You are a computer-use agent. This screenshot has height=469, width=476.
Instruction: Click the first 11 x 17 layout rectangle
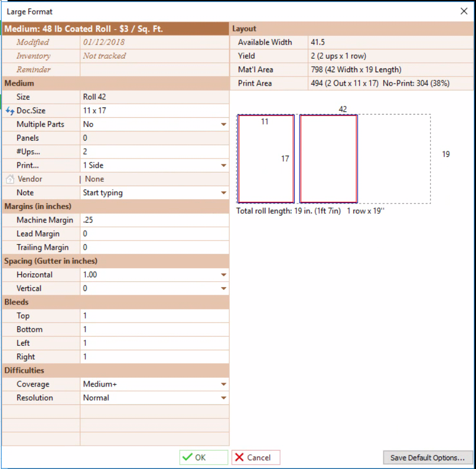[x=266, y=159]
